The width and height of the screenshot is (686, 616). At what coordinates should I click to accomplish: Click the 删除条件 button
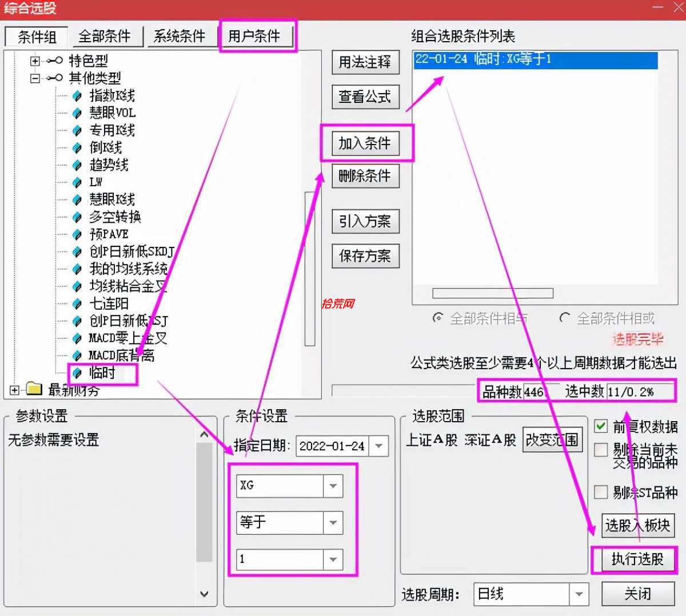pyautogui.click(x=365, y=176)
